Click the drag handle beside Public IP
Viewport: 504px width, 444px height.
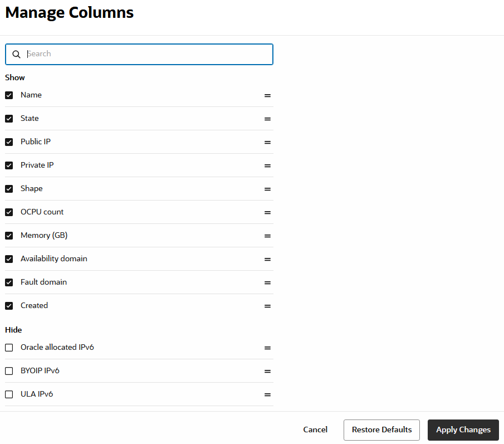tap(267, 142)
